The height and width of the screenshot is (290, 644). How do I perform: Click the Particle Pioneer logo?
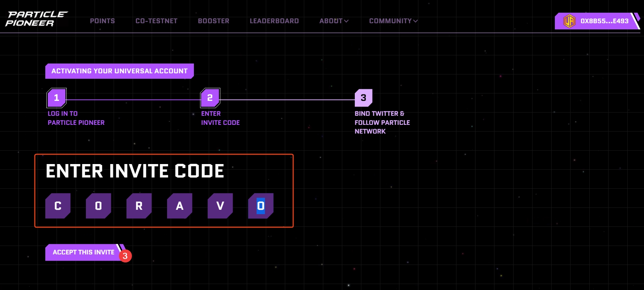tap(36, 19)
